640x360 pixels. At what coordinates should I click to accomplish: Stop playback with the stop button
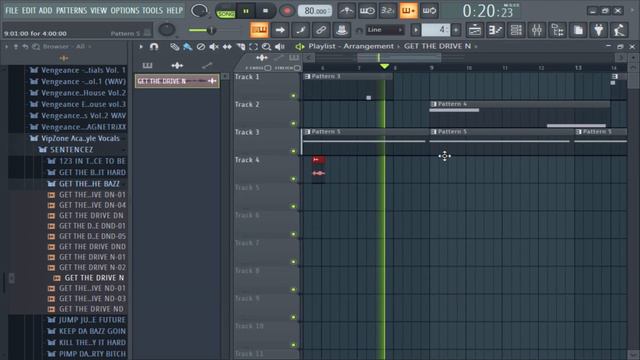(x=265, y=11)
